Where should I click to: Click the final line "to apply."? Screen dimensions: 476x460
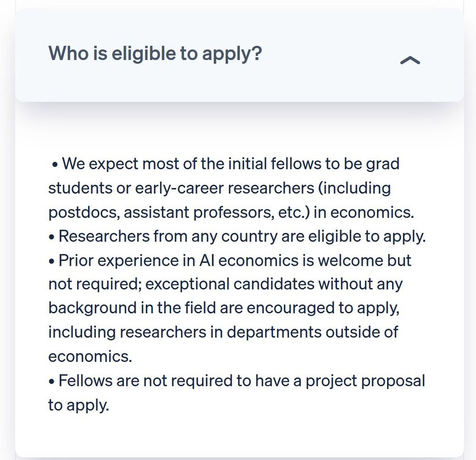(79, 405)
